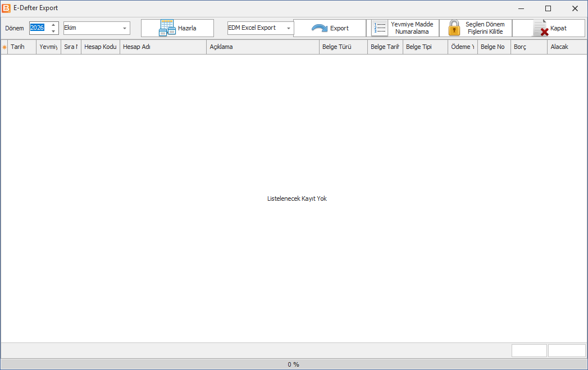Sort by the Yevmiye column header
Viewport: 588px width, 370px height.
48,47
